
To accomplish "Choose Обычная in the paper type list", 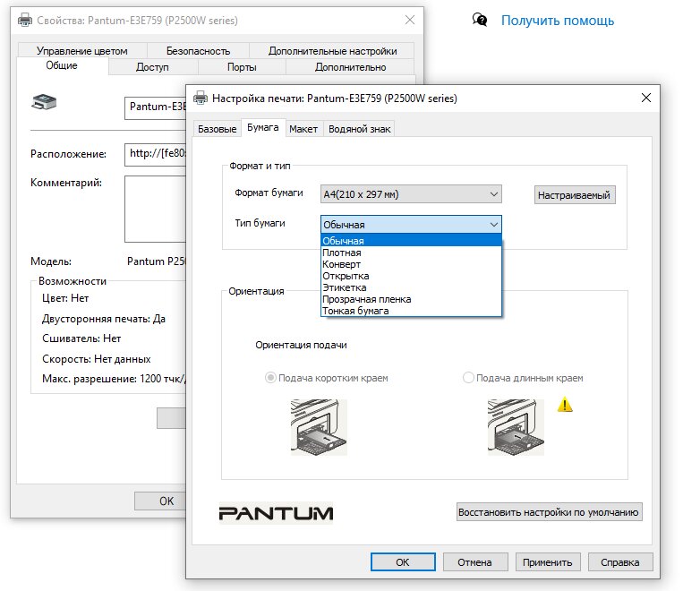I will 411,240.
